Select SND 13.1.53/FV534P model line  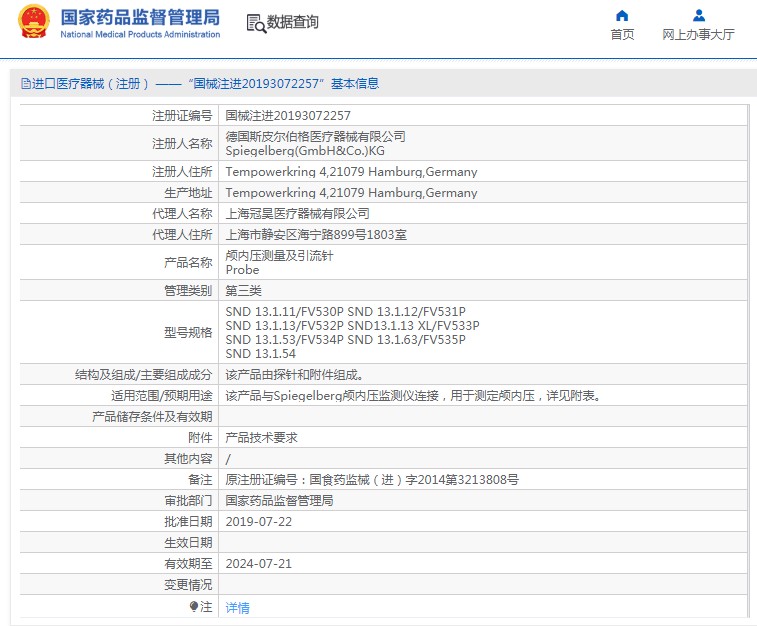click(346, 340)
